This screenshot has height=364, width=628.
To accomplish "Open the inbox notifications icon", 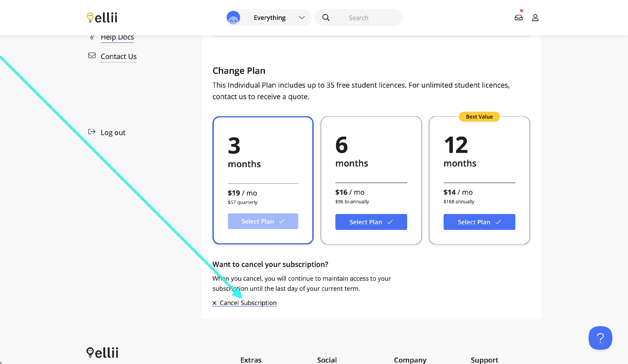I will [518, 18].
